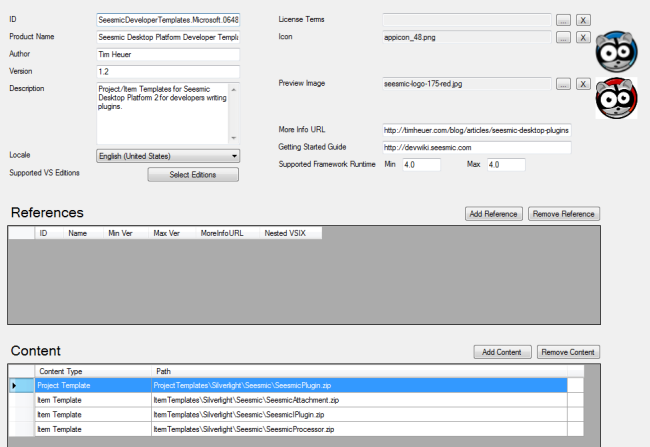Focus the Author field with Tim Heuer
Viewport: 650px width, 447px height.
pos(168,54)
